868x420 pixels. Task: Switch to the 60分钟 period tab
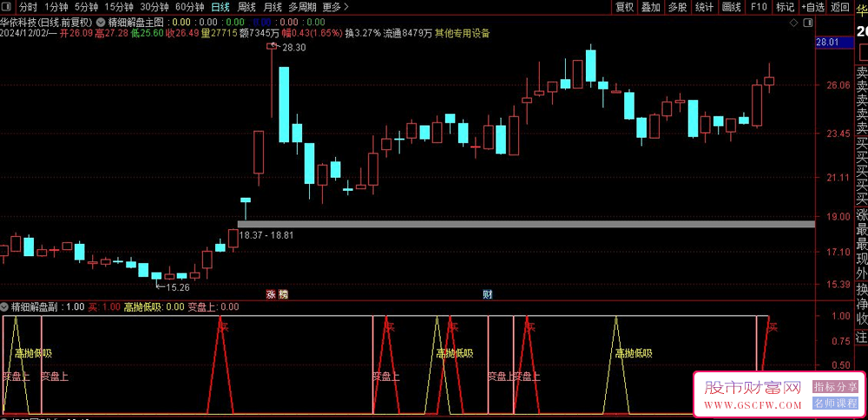(190, 7)
